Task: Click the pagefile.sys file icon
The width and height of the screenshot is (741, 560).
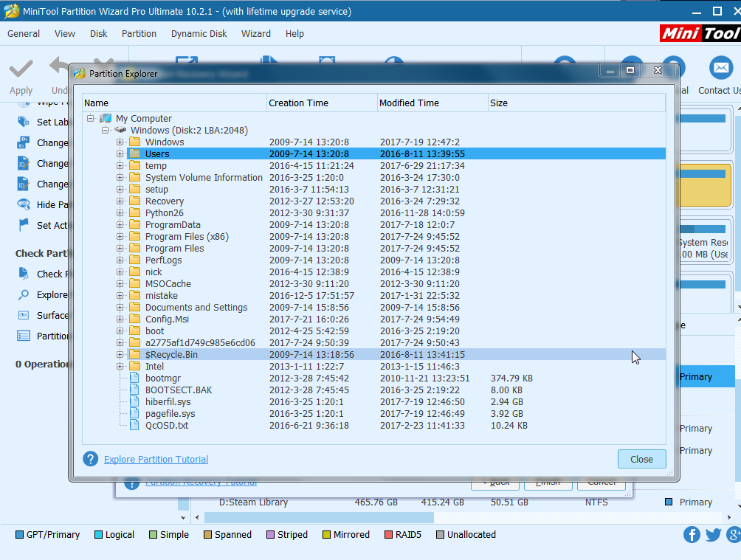Action: (134, 413)
